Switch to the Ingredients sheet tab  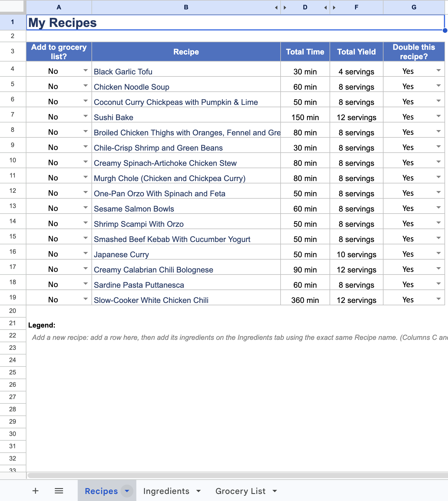coord(166,491)
